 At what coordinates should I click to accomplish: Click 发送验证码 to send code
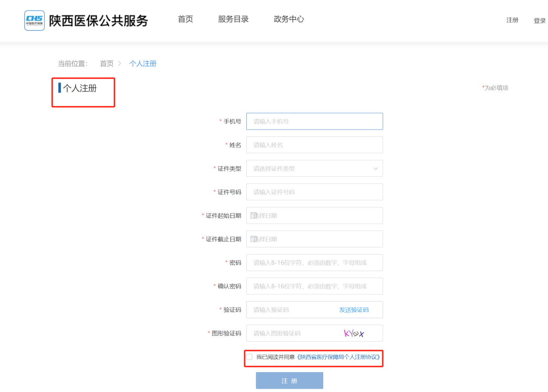(354, 310)
